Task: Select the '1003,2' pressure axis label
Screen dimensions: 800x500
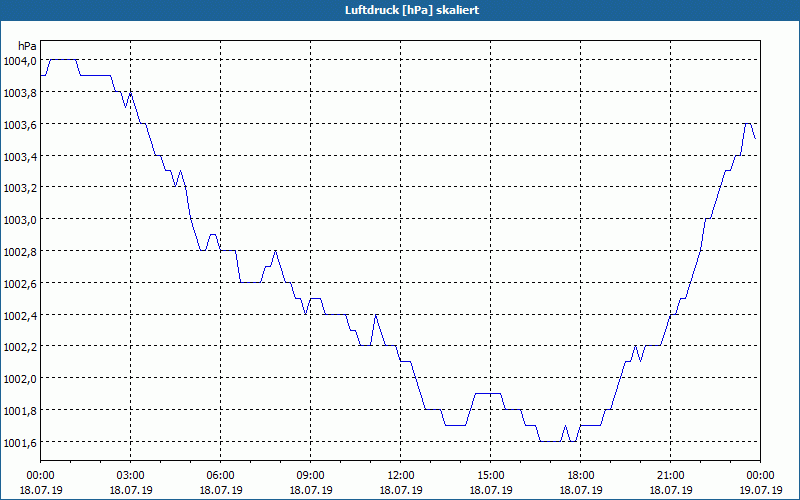Action: pos(19,188)
